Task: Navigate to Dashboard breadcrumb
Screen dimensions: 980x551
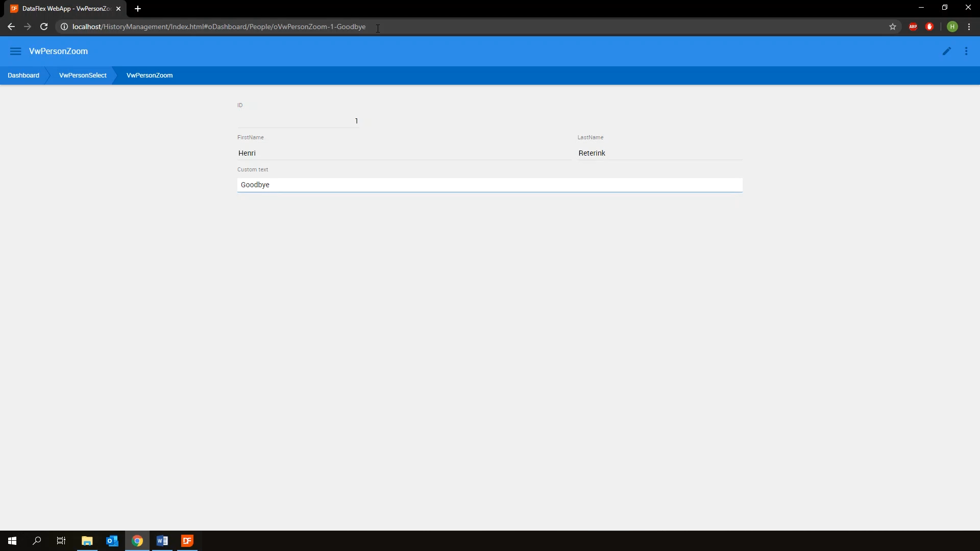Action: pos(23,75)
